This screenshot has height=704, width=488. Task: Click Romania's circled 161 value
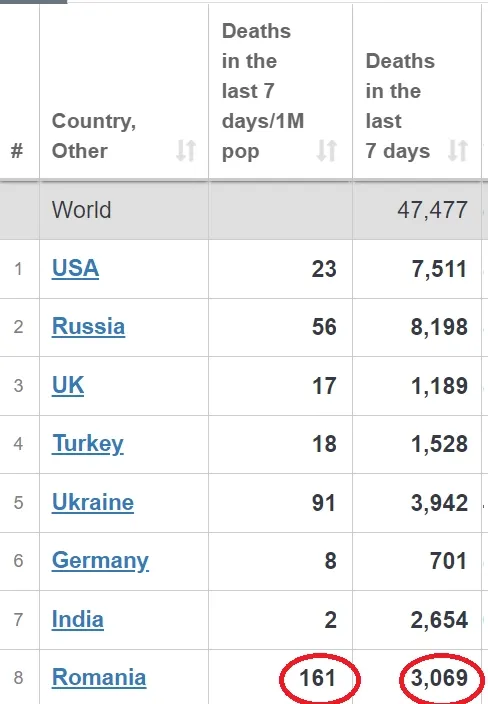pos(317,678)
